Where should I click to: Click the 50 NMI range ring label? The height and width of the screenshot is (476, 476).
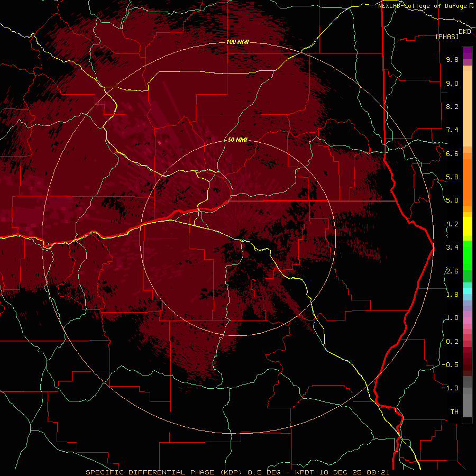[237, 140]
